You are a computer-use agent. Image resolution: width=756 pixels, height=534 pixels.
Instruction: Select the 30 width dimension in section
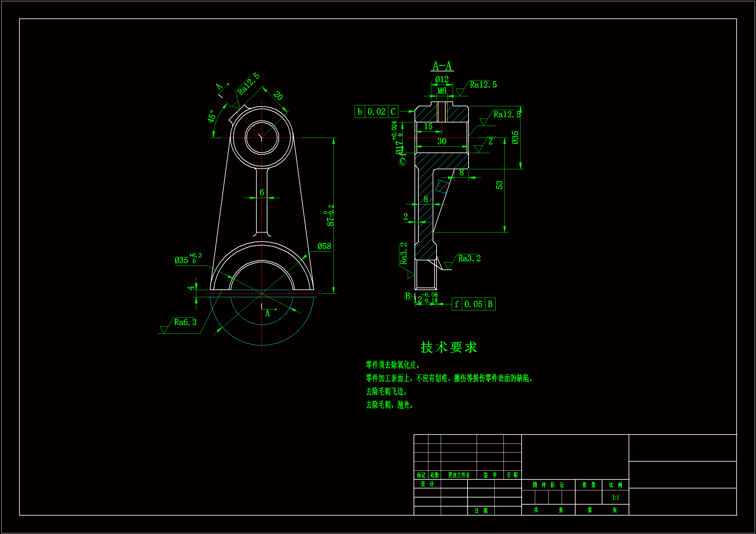(x=442, y=141)
